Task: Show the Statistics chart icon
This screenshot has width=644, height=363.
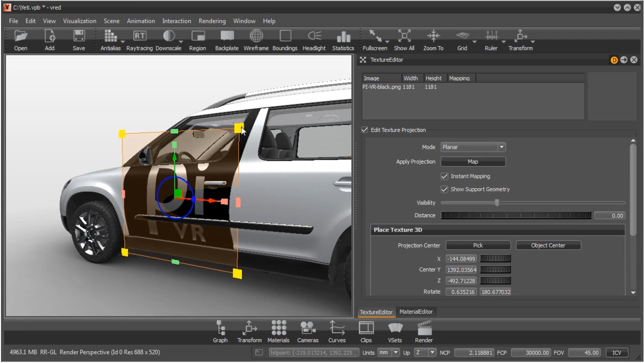Action: (343, 37)
